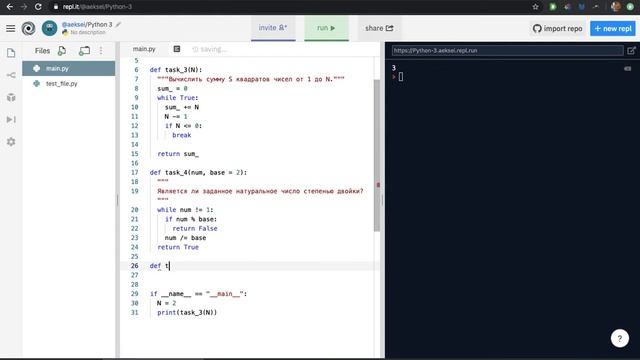Open the Settings gear icon
This screenshot has width=640, height=360.
(11, 142)
